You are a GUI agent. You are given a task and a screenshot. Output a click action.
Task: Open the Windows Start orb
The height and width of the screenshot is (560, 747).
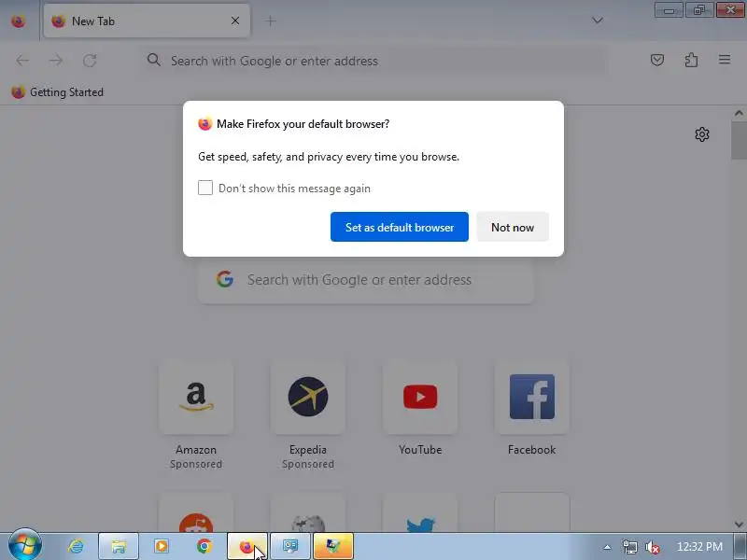pos(25,545)
